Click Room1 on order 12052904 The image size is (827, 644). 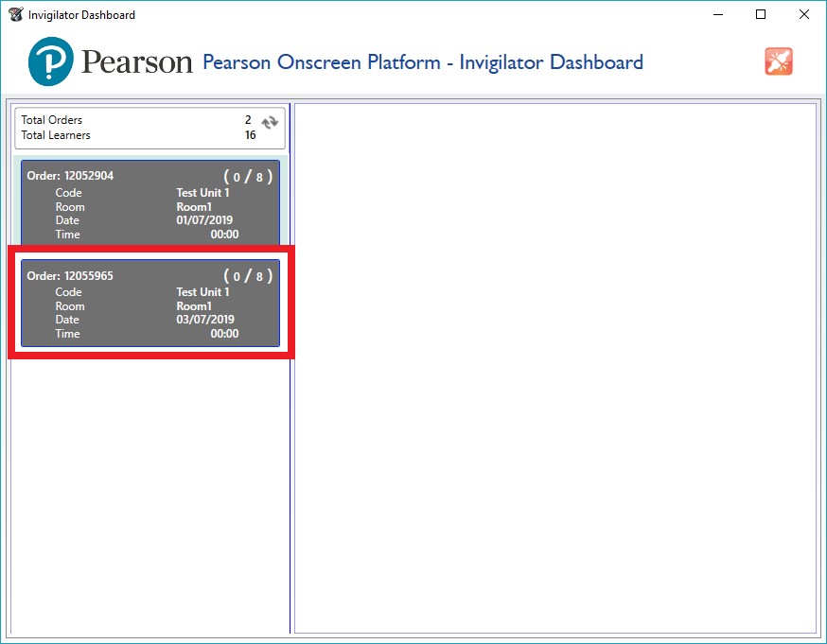point(195,206)
